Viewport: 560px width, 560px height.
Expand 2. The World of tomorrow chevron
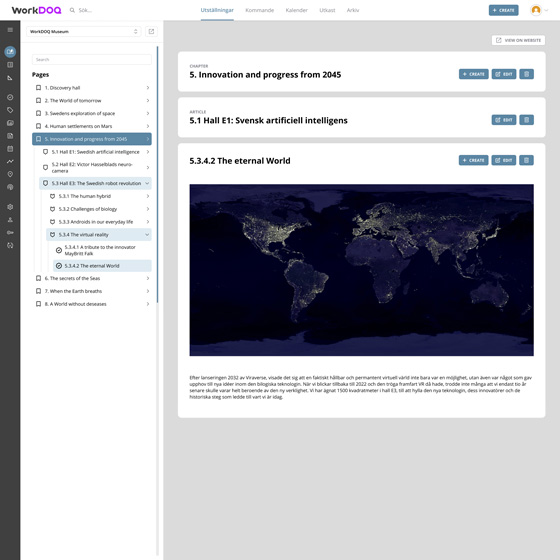click(148, 100)
